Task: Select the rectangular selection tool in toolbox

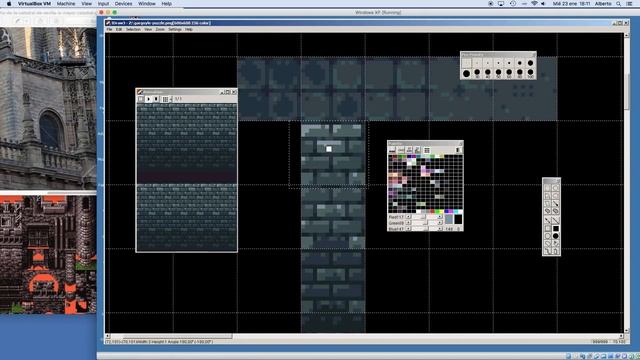Action: pyautogui.click(x=548, y=188)
